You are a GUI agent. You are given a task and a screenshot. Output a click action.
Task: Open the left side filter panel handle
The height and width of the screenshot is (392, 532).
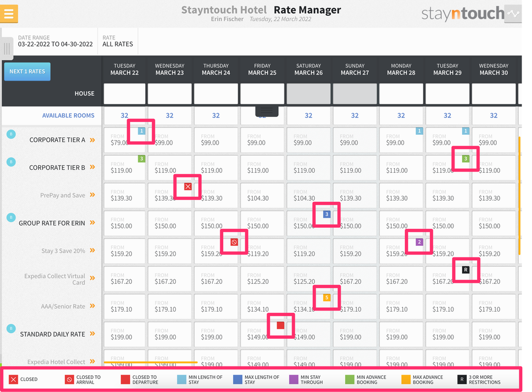[x=7, y=49]
